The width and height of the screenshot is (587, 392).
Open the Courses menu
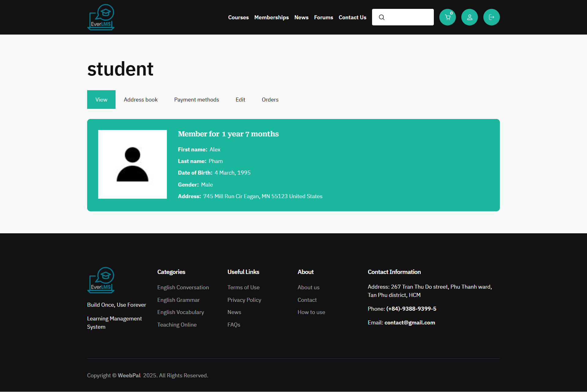point(238,17)
